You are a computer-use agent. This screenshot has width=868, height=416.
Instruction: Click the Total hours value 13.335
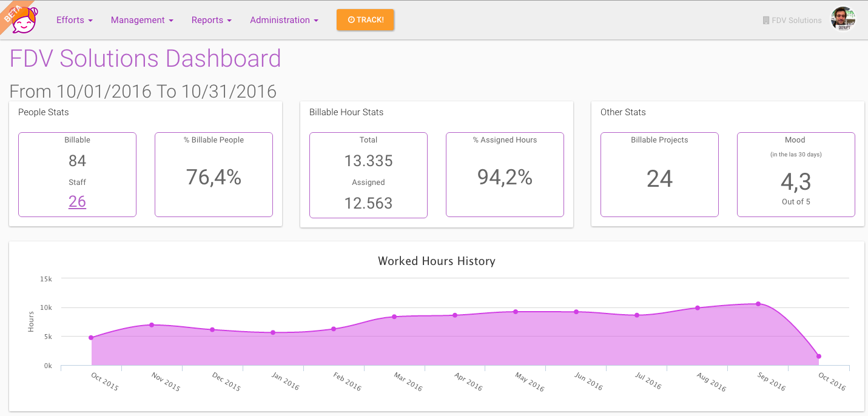[x=368, y=161]
